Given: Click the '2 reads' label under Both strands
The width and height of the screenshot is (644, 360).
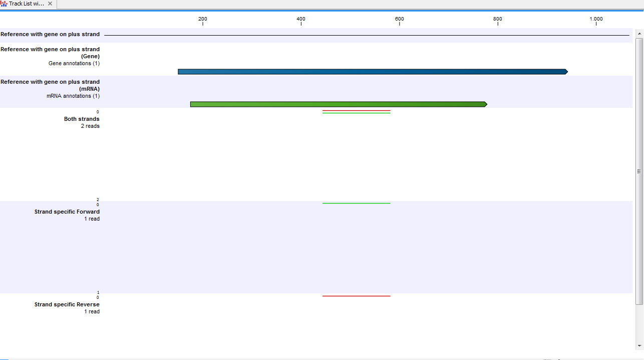Looking at the screenshot, I should [x=90, y=126].
